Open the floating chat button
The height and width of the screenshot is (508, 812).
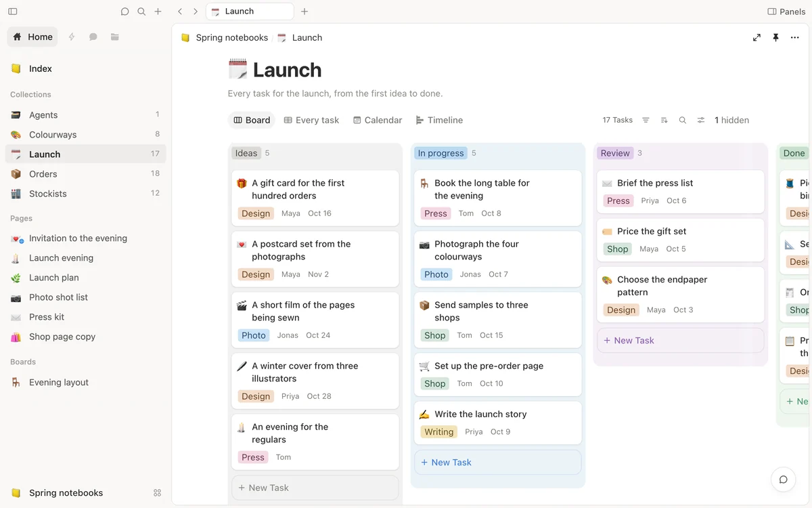[x=783, y=480]
